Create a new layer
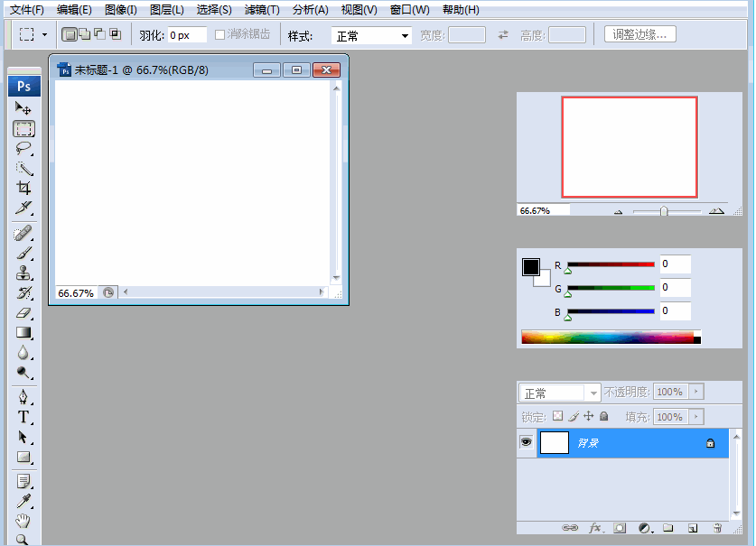Screen dimensions: 756x546 coord(693,528)
